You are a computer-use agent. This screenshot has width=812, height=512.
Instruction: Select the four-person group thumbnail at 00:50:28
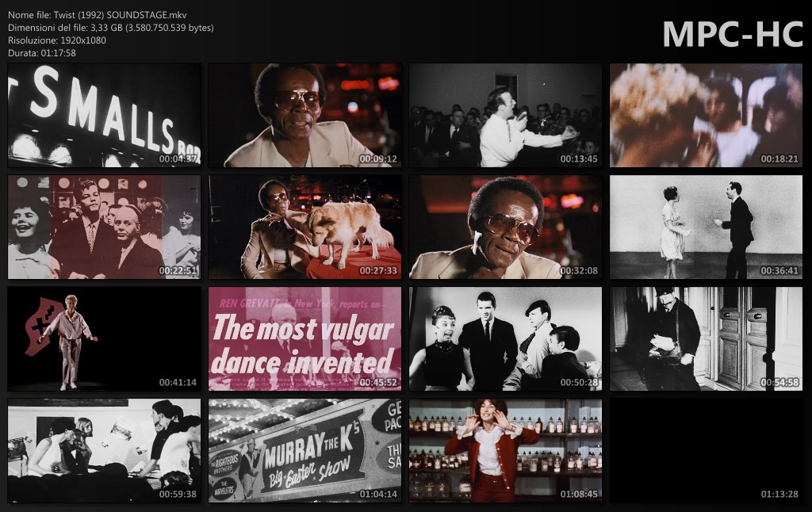point(506,339)
